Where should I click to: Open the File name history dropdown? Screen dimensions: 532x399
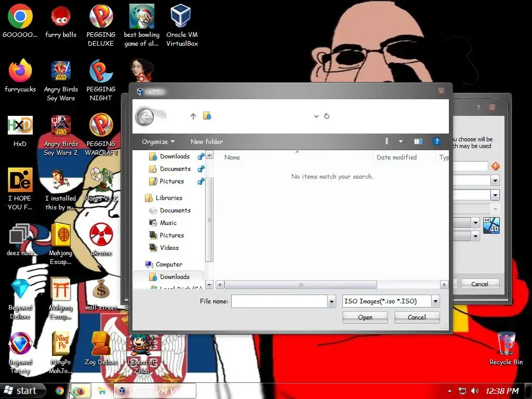tap(332, 301)
